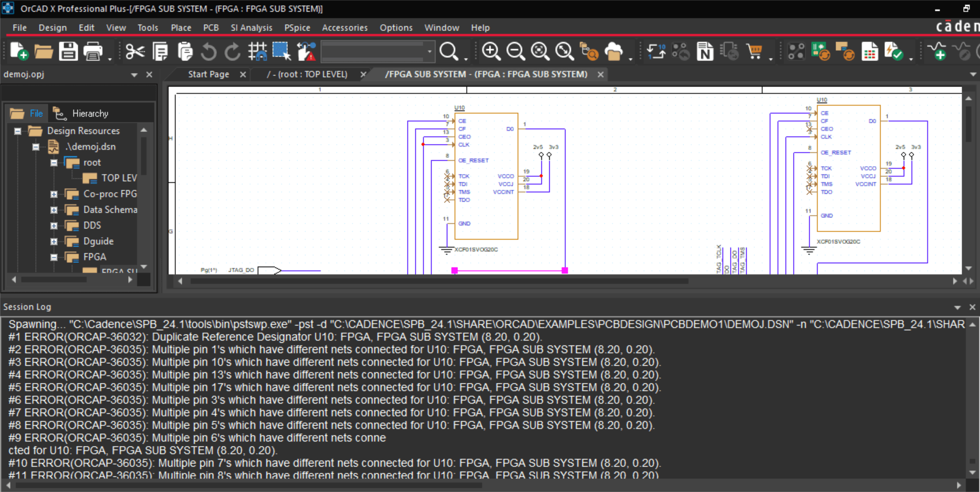980x492 pixels.
Task: Open the cross reference table icon
Action: coord(870,52)
